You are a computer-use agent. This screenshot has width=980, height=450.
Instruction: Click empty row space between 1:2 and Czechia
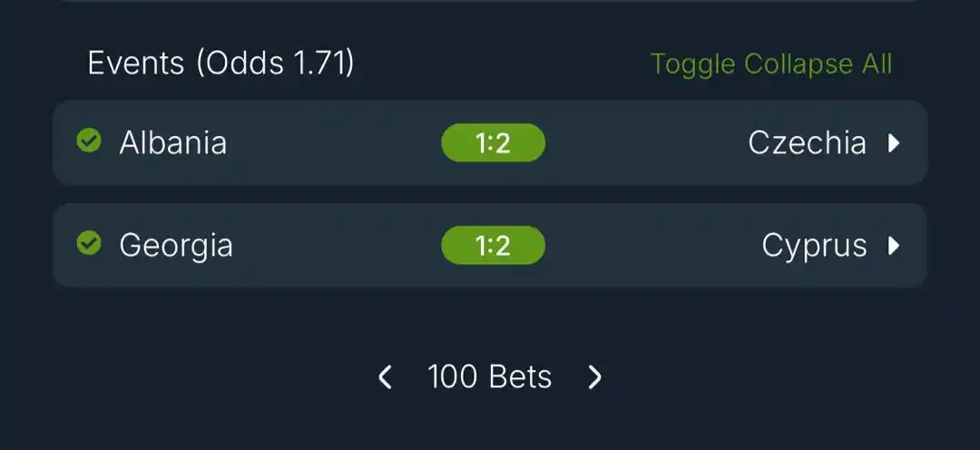pos(646,143)
